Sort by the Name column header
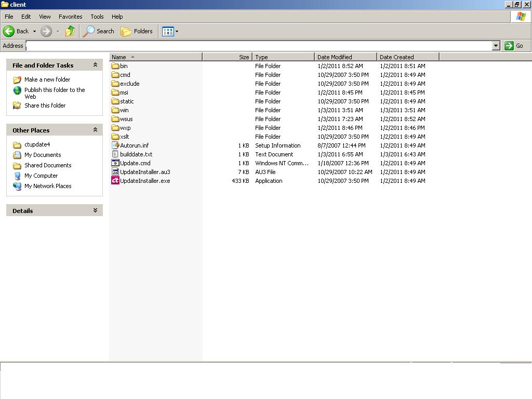Screen dimensions: 532x399 pos(156,57)
